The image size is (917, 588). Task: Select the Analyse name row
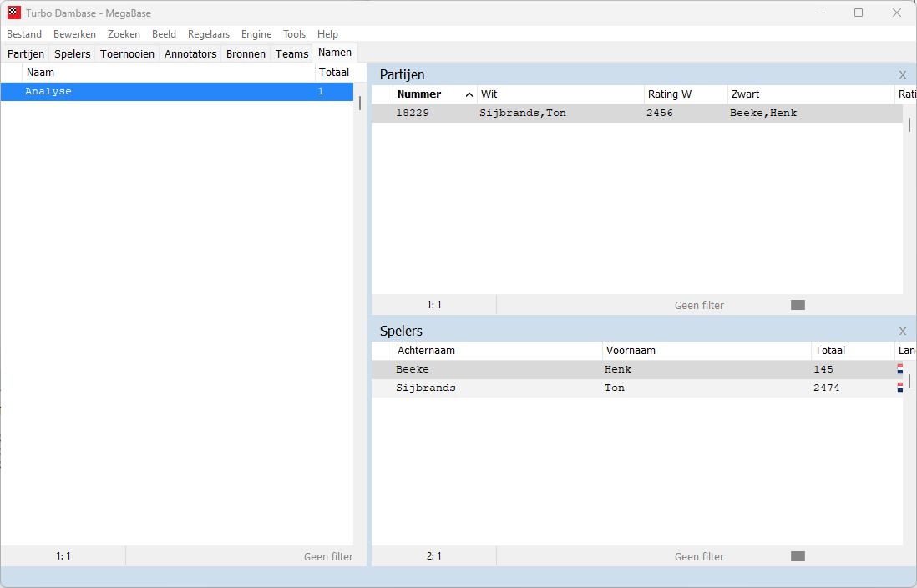[x=176, y=91]
